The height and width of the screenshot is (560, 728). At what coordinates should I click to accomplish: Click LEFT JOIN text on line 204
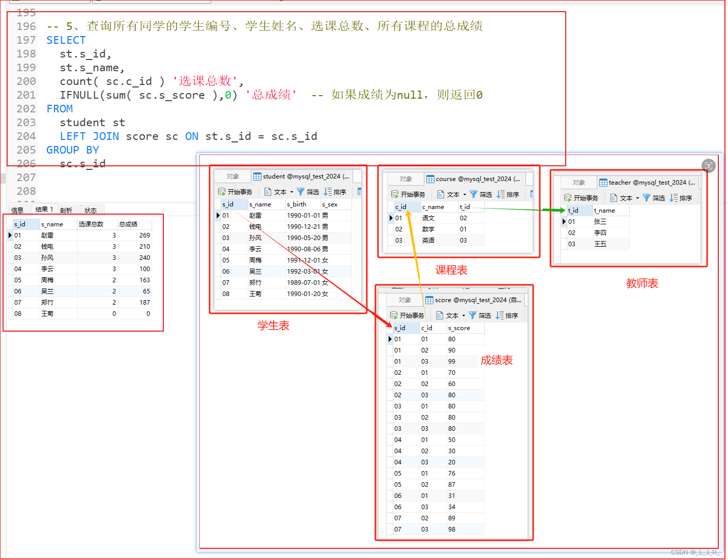[x=90, y=136]
